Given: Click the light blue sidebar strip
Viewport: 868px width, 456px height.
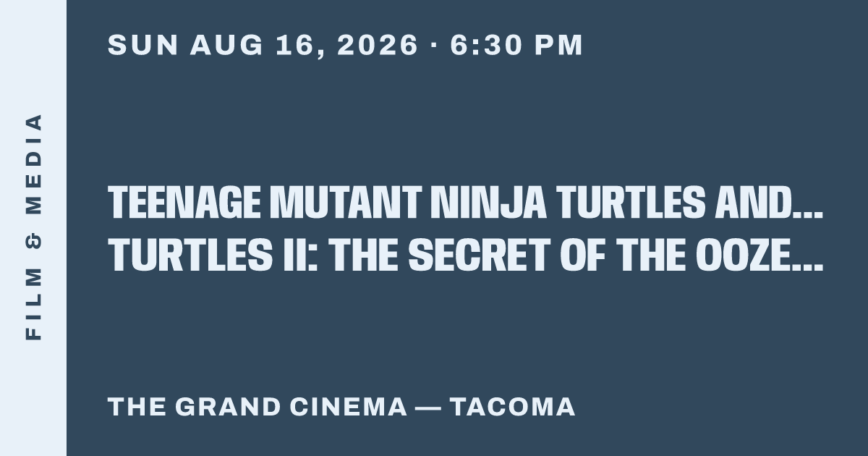Looking at the screenshot, I should (33, 228).
